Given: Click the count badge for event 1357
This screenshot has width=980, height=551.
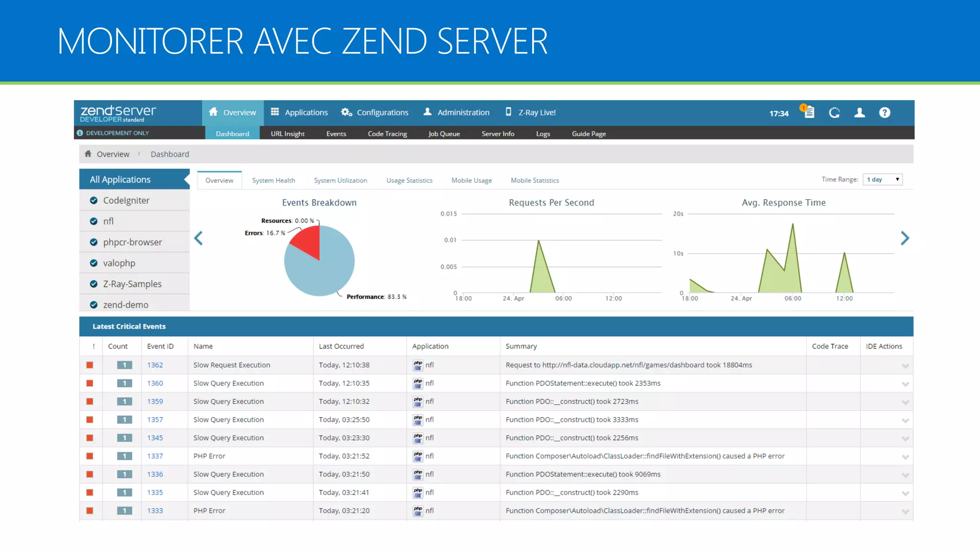Looking at the screenshot, I should tap(124, 420).
